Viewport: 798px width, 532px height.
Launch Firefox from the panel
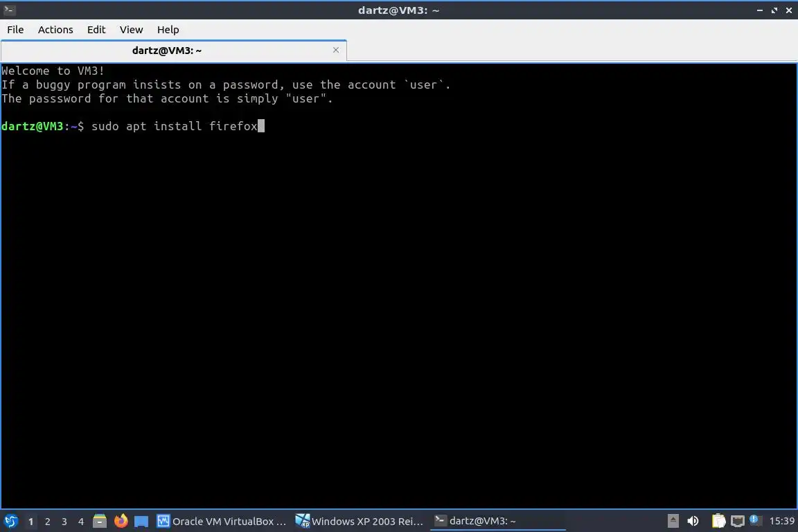pyautogui.click(x=121, y=521)
